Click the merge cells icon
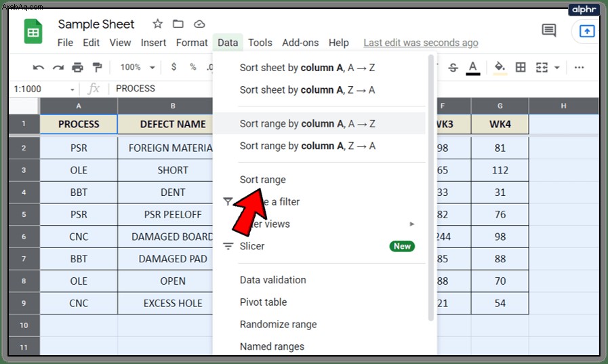The width and height of the screenshot is (608, 364). click(x=542, y=68)
